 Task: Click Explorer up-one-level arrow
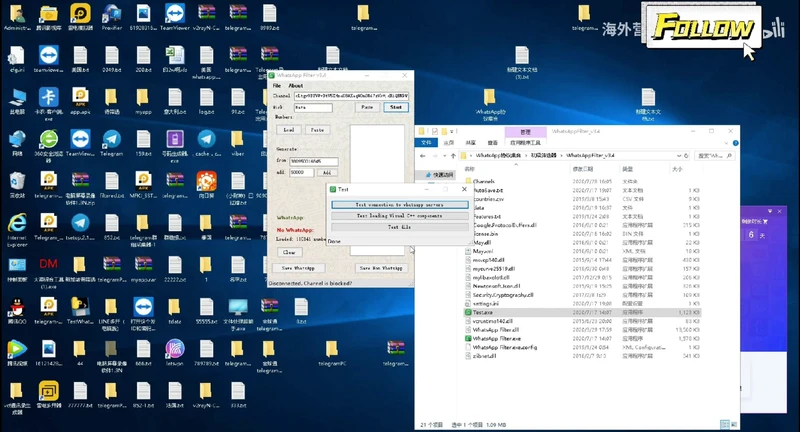pyautogui.click(x=453, y=156)
